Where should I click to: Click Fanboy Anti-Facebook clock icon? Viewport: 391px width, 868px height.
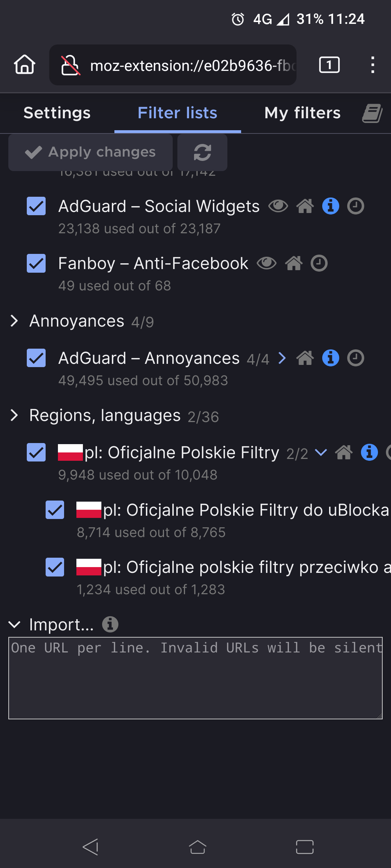coord(319,263)
